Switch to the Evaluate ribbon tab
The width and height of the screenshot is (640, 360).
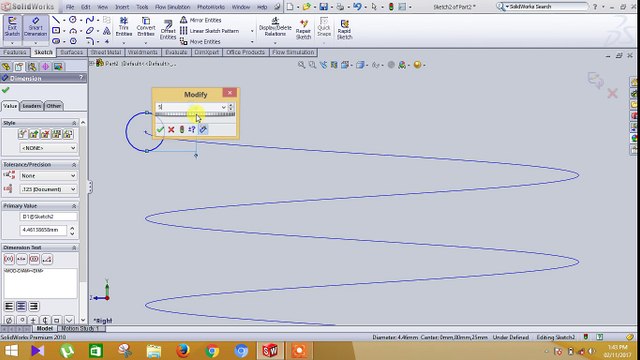tap(176, 52)
